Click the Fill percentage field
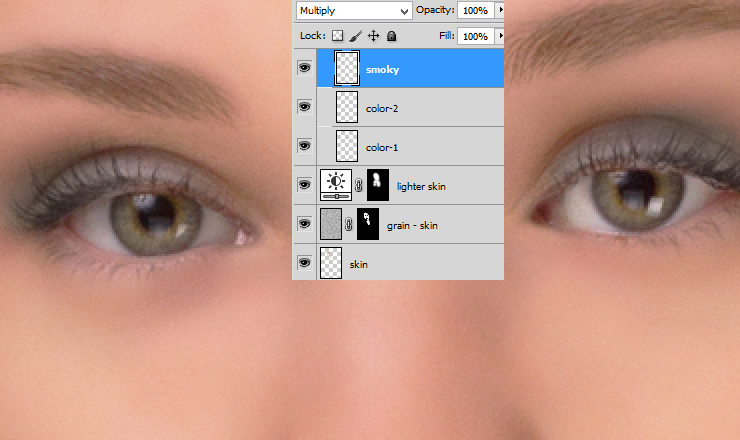The height and width of the screenshot is (440, 740). tap(475, 36)
